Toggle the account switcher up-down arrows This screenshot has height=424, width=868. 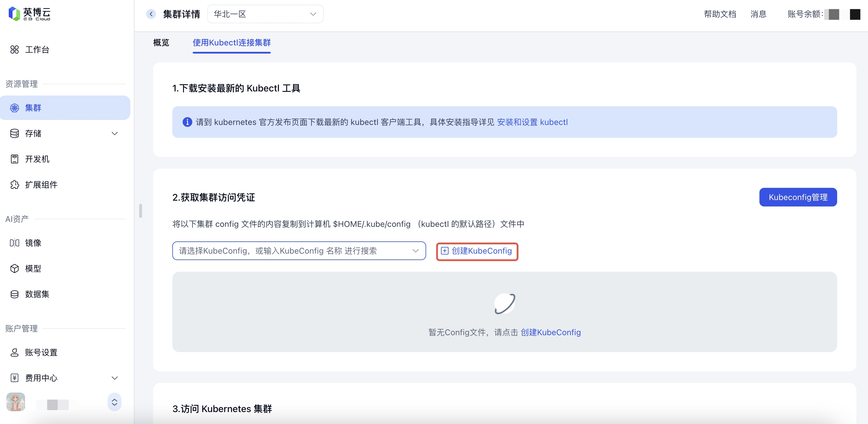click(114, 402)
